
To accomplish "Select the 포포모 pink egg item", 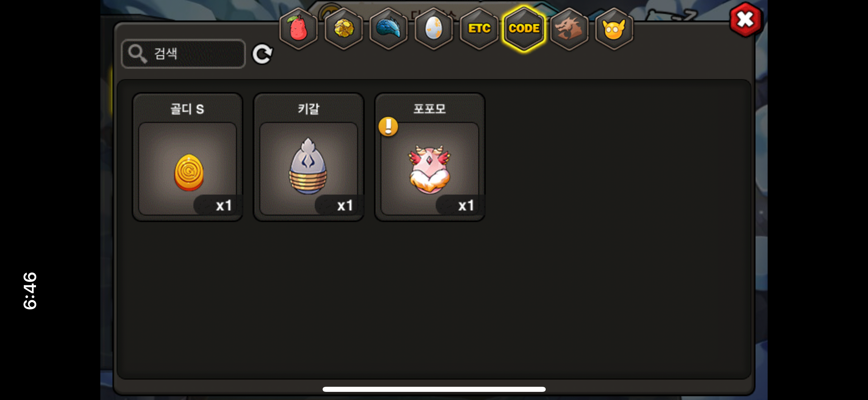I will click(430, 157).
